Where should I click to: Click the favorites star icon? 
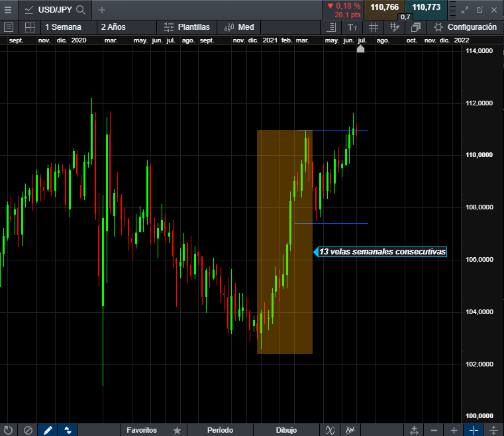177,430
